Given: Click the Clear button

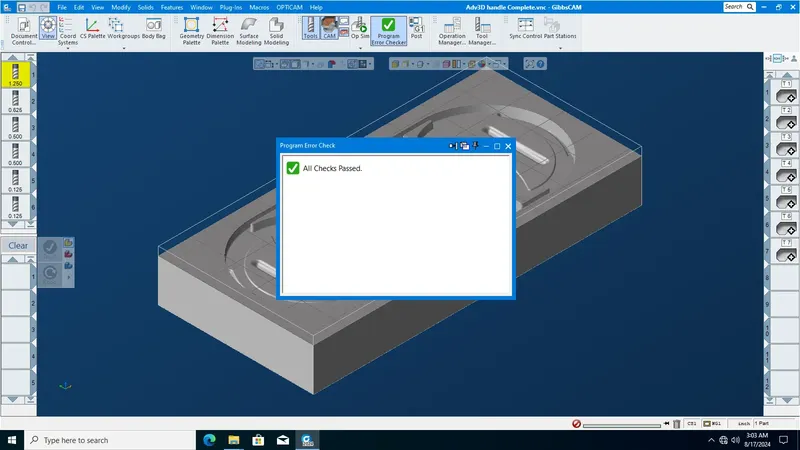Looking at the screenshot, I should pyautogui.click(x=18, y=245).
